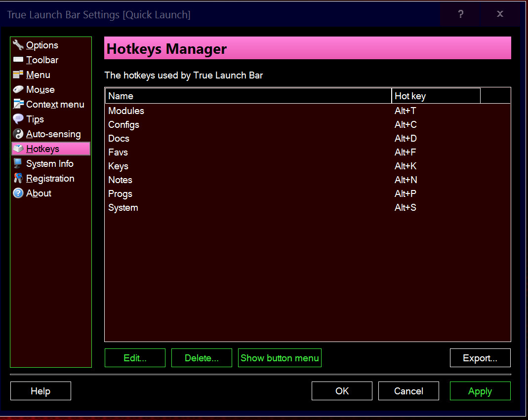Sort the list by Hot key column
The width and height of the screenshot is (528, 420).
click(436, 96)
